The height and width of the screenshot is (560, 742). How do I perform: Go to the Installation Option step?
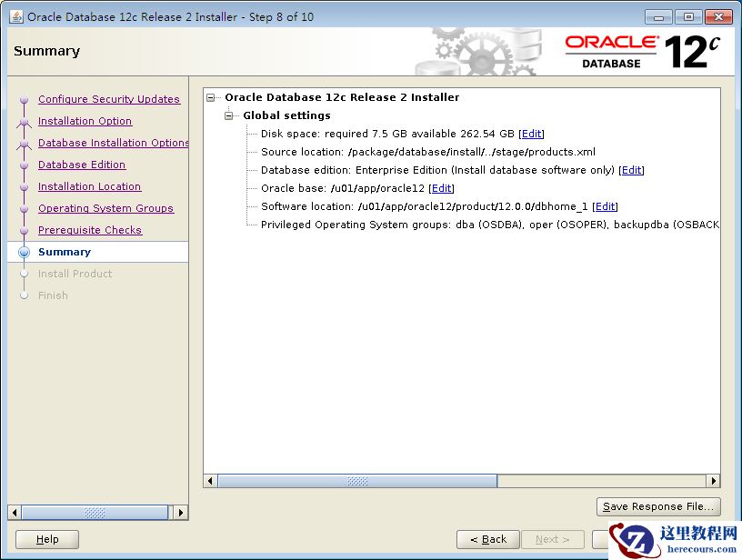point(85,121)
